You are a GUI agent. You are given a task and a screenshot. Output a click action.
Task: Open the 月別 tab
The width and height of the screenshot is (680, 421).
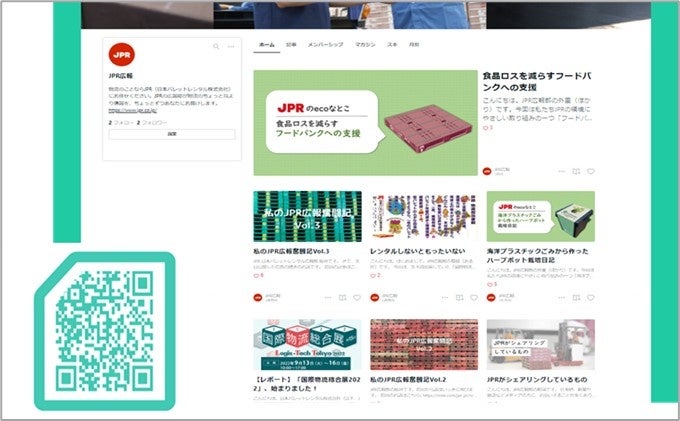click(414, 45)
